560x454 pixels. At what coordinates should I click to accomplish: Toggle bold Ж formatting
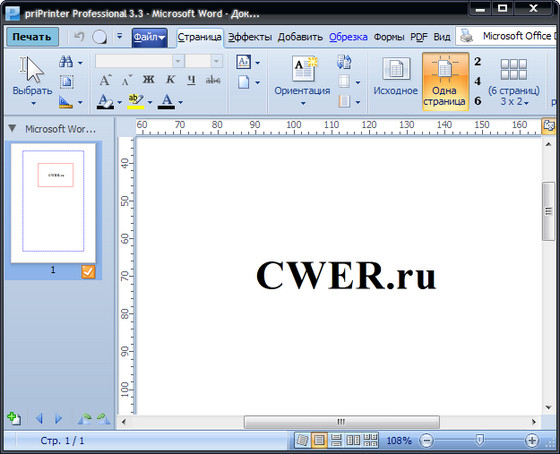click(149, 80)
